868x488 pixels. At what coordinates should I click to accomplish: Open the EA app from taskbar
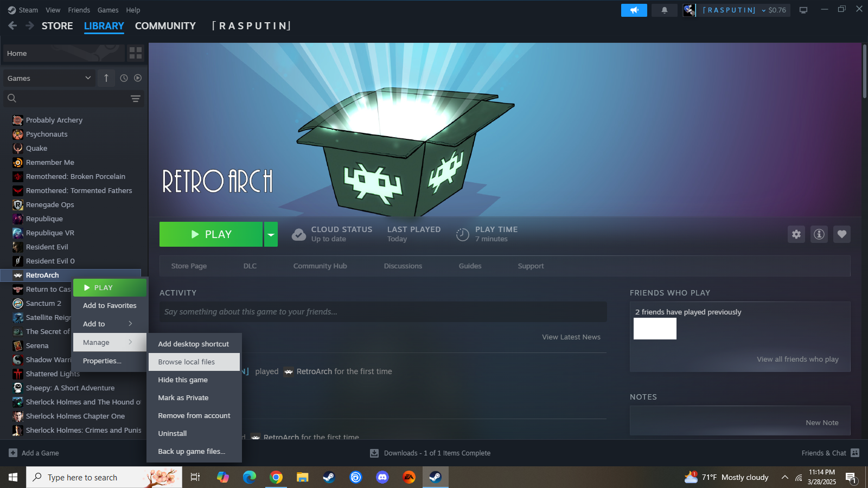pyautogui.click(x=409, y=477)
